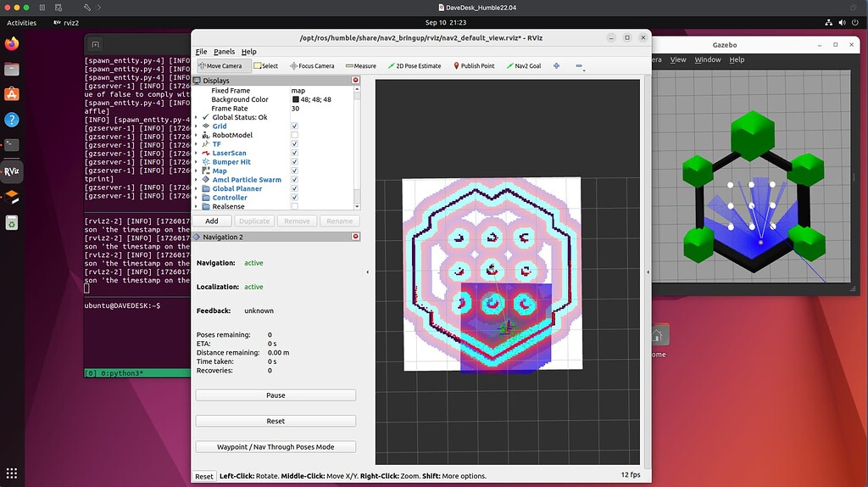The width and height of the screenshot is (868, 487).
Task: Expand the Grid display row
Action: pos(196,126)
